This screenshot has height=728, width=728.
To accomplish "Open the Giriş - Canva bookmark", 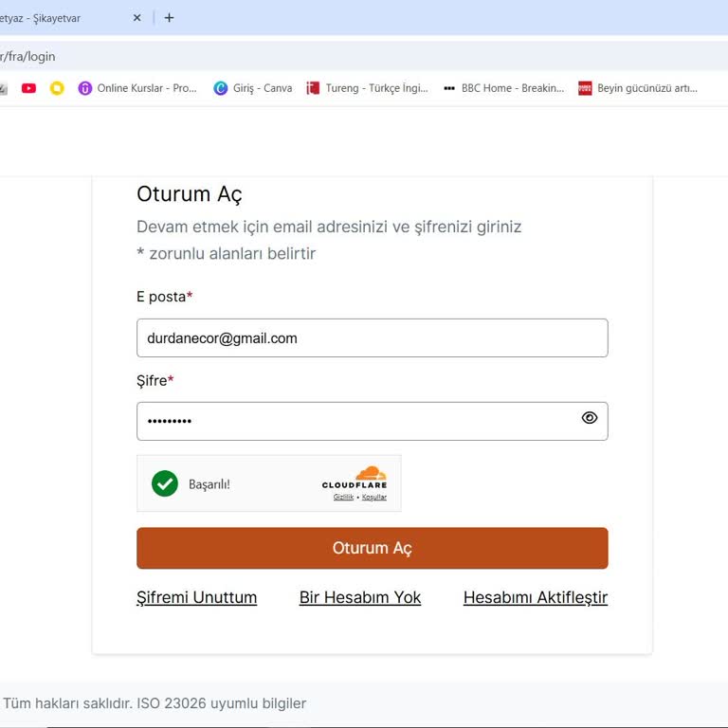I will click(253, 88).
